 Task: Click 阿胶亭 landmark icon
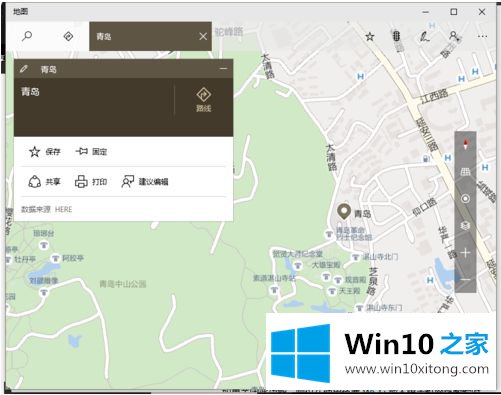tap(55, 258)
